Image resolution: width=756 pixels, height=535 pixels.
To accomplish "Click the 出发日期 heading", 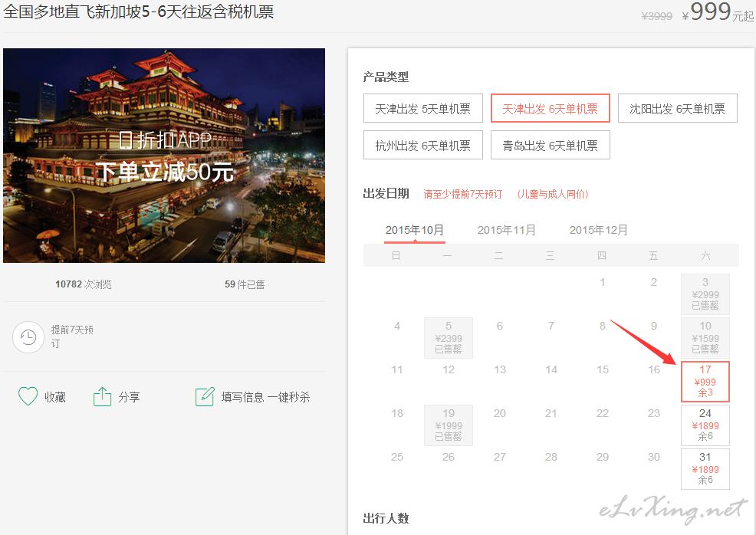I will 386,193.
